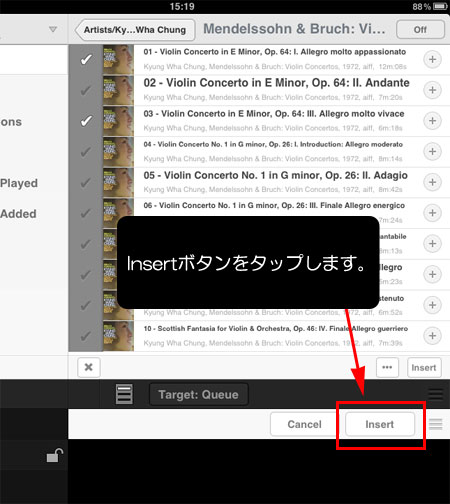Screen dimensions: 450x504
Task: Click the small Insert button in selection toolbar
Action: tap(424, 367)
